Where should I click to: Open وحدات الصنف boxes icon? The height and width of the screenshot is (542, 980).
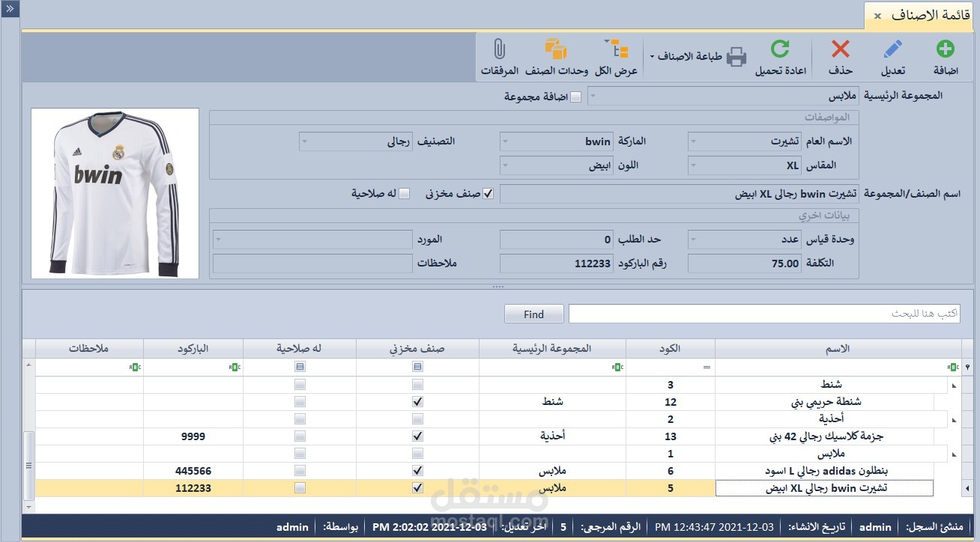[x=555, y=49]
